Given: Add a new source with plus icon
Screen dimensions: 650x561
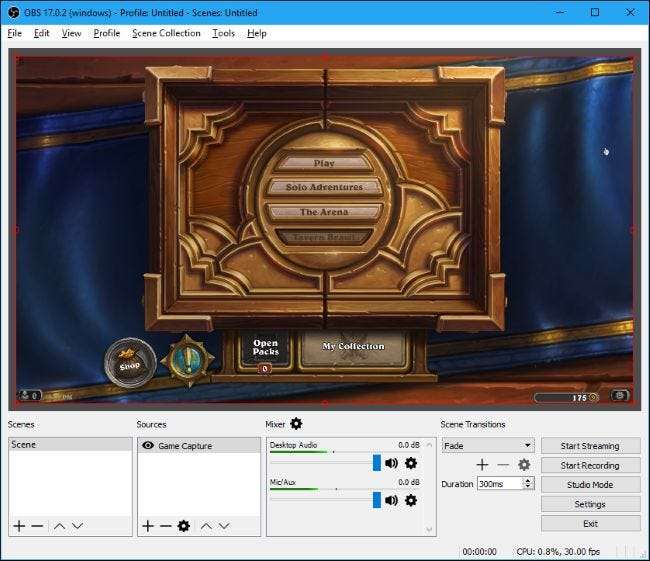Looking at the screenshot, I should (x=147, y=526).
